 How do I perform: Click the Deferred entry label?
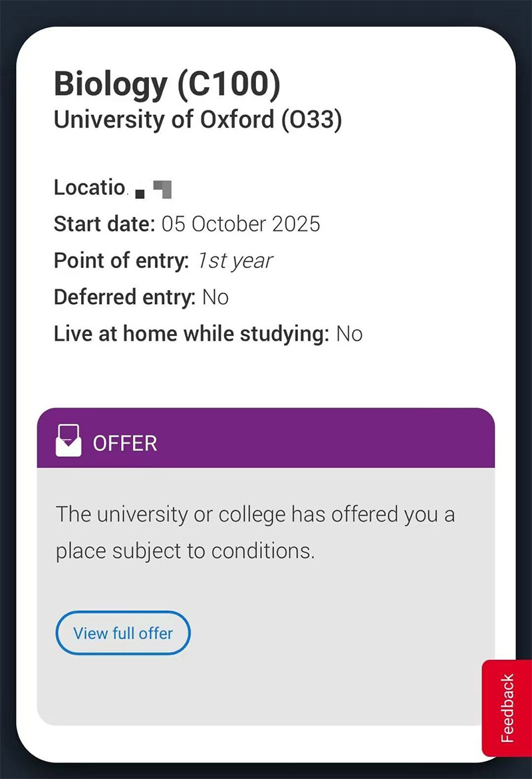(x=124, y=297)
